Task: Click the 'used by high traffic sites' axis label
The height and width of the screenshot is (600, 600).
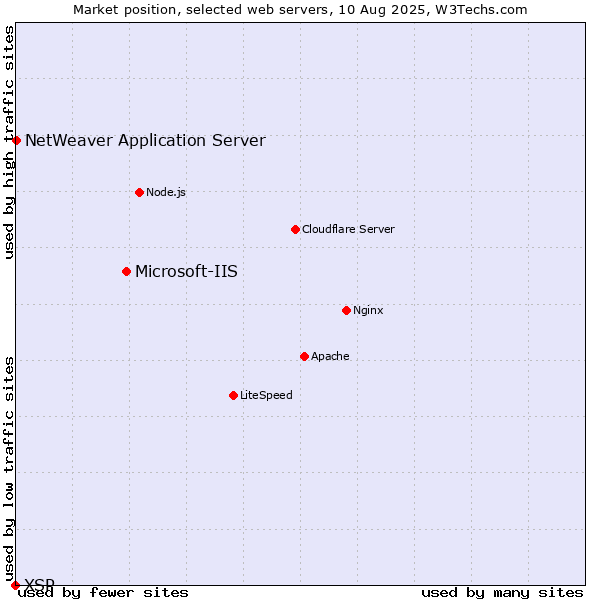Action: [x=9, y=142]
